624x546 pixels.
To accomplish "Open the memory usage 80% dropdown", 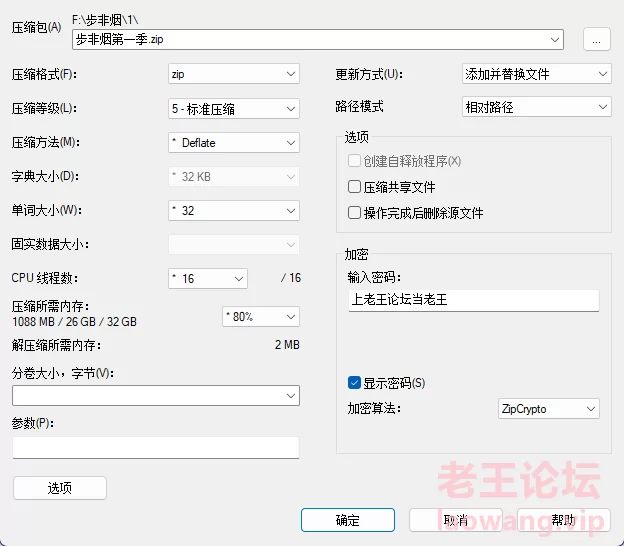I will [261, 316].
